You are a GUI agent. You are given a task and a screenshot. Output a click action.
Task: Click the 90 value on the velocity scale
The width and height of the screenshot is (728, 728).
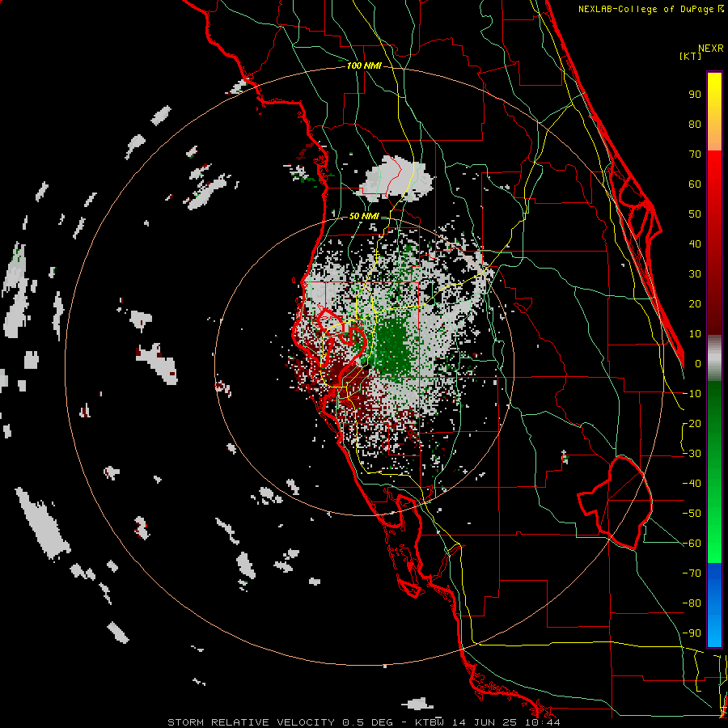click(x=695, y=95)
